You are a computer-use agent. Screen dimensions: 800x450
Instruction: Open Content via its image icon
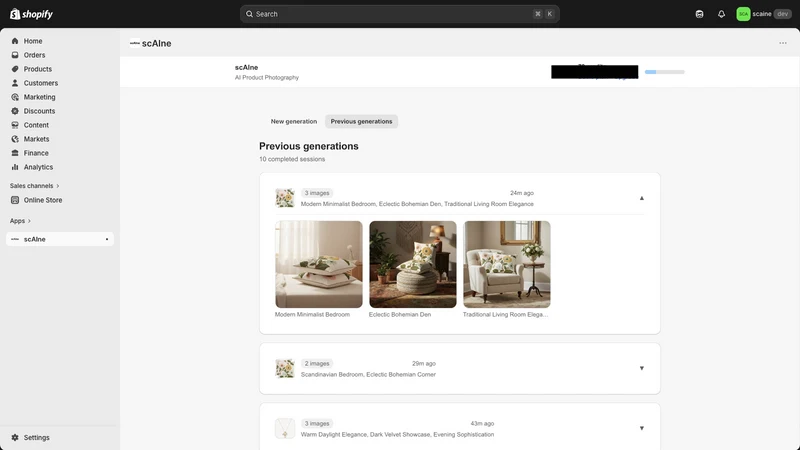15,125
